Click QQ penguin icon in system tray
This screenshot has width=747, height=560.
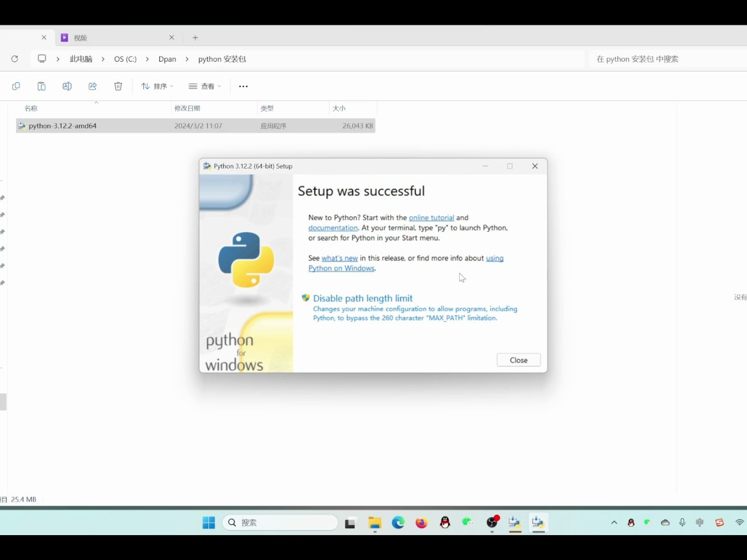pyautogui.click(x=631, y=523)
